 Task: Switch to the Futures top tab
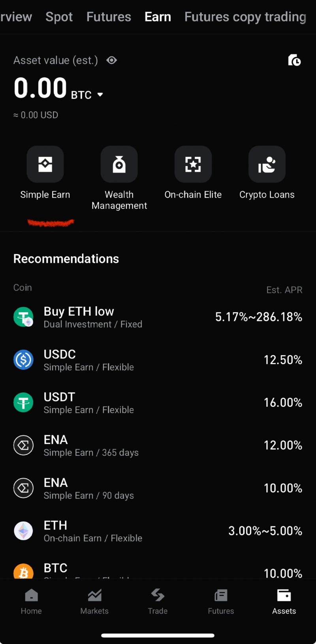(109, 17)
